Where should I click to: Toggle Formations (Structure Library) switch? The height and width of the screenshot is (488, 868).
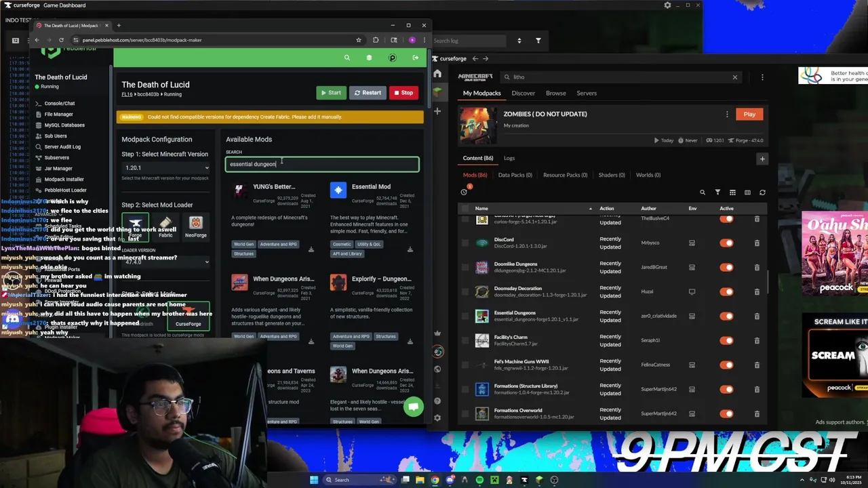tap(726, 389)
